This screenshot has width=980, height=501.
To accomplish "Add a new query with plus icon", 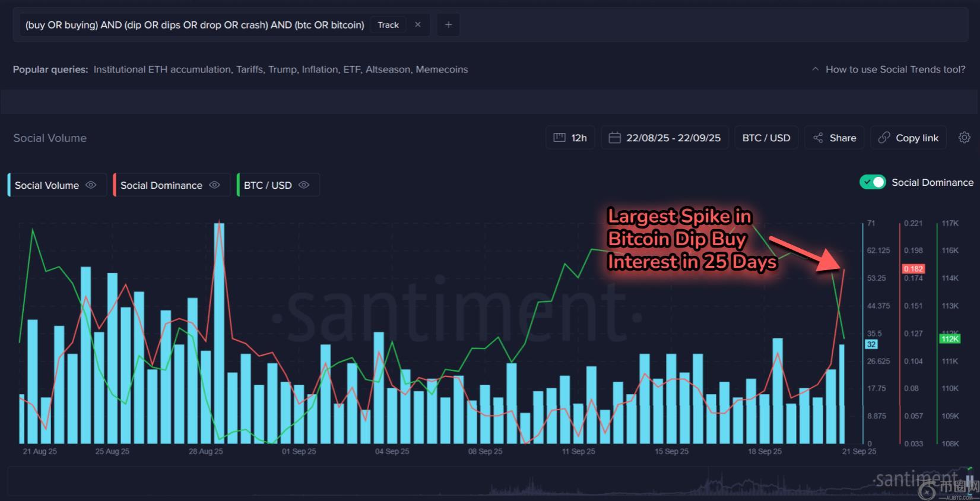I will [x=448, y=25].
